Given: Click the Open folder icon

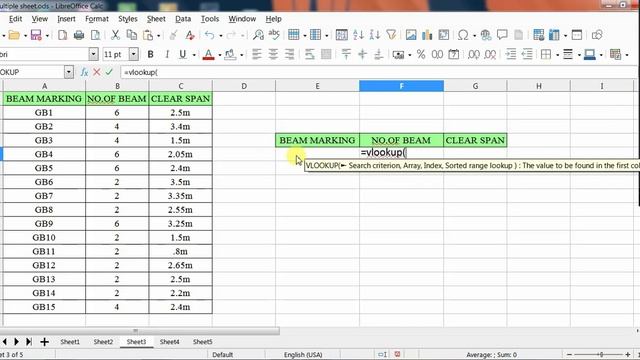Looking at the screenshot, I should (x=14, y=36).
